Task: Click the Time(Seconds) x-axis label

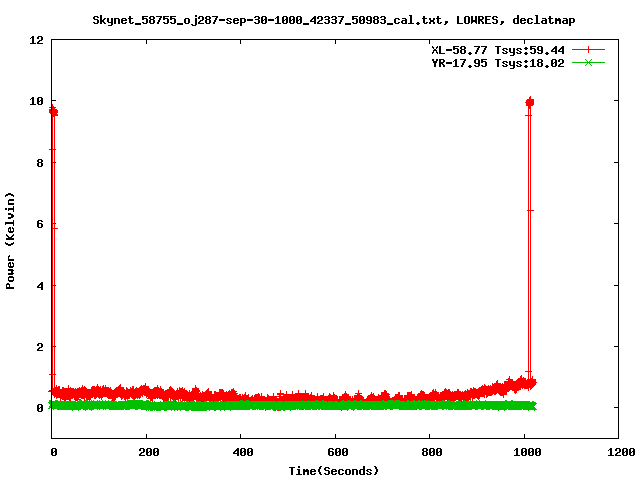Action: tap(334, 471)
